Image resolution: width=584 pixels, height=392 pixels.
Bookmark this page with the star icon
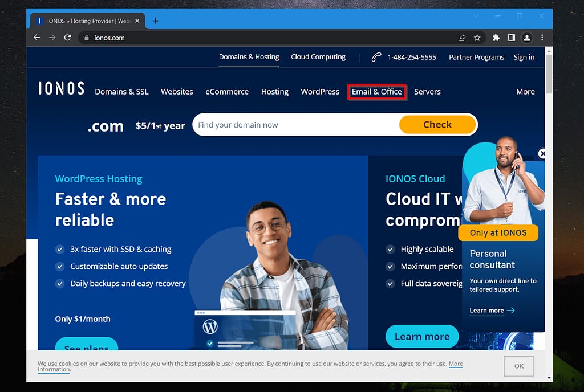click(x=477, y=38)
